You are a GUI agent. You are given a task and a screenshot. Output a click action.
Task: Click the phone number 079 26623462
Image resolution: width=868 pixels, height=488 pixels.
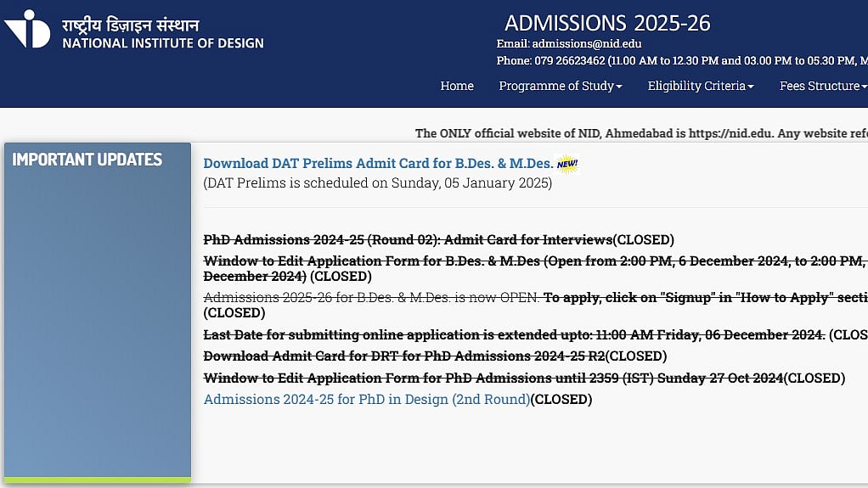click(569, 61)
